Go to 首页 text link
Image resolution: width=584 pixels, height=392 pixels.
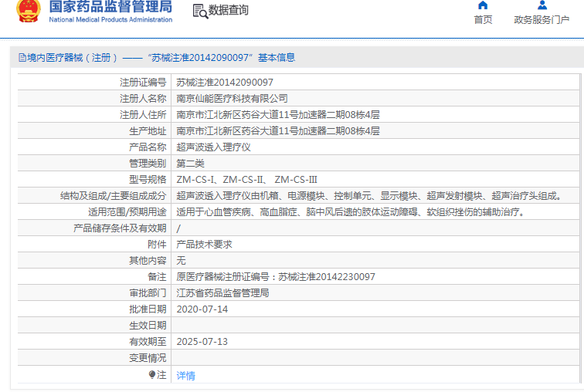(483, 20)
